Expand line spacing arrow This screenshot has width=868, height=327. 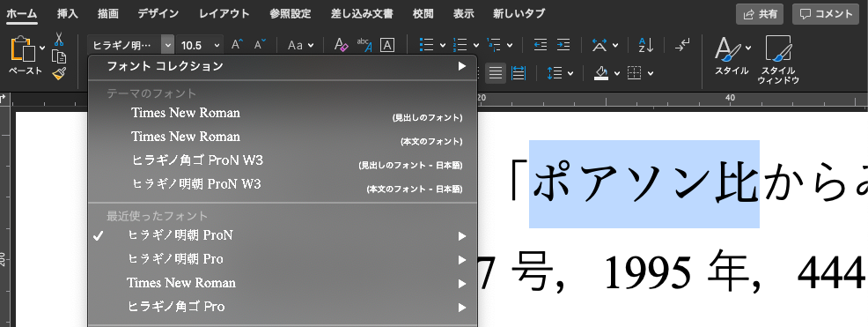tap(570, 73)
